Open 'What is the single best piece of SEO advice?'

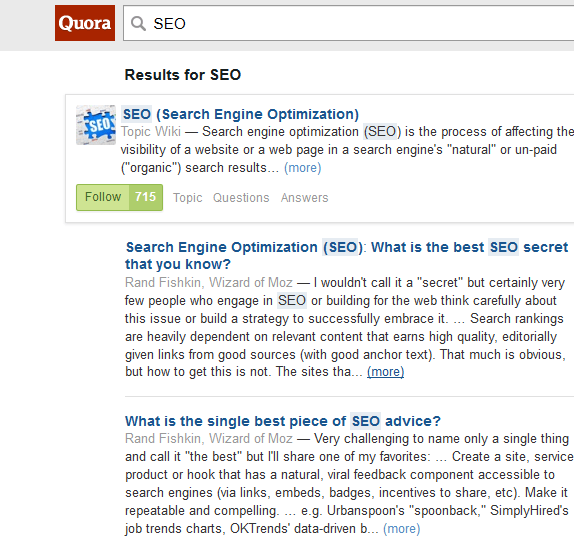(x=283, y=421)
